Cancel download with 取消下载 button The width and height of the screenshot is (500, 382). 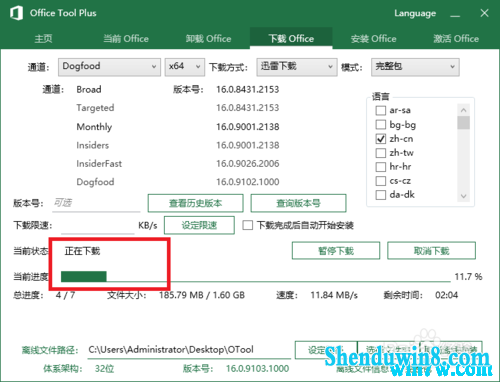tap(431, 251)
